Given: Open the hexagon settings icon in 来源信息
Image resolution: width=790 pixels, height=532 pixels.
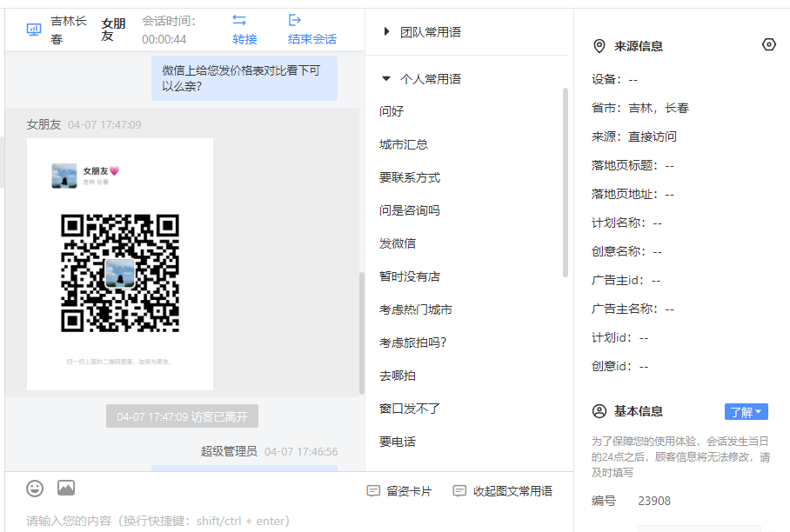Looking at the screenshot, I should 769,45.
